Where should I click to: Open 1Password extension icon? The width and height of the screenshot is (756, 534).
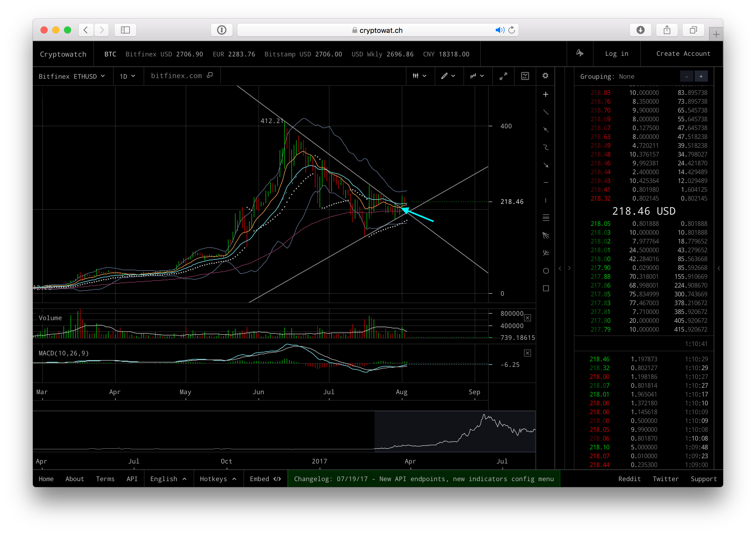coord(221,30)
